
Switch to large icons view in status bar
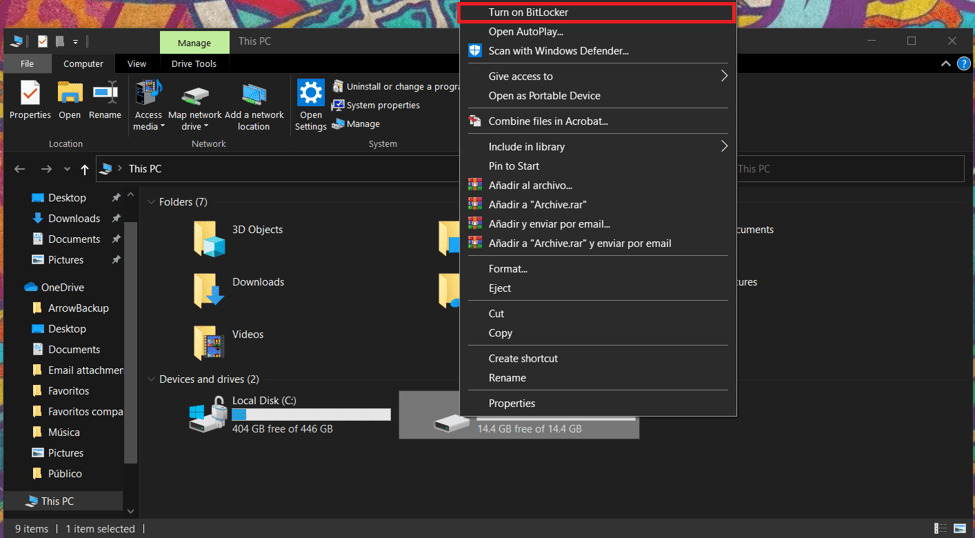(x=959, y=528)
